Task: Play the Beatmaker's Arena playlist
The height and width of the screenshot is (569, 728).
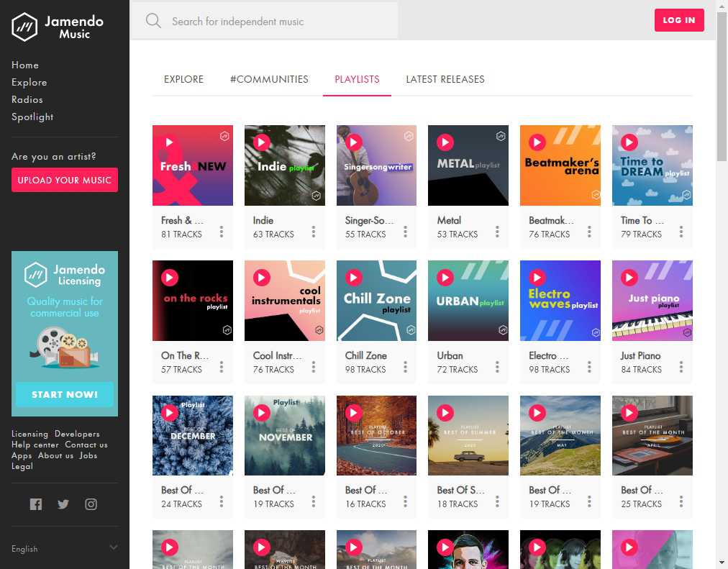Action: point(537,142)
